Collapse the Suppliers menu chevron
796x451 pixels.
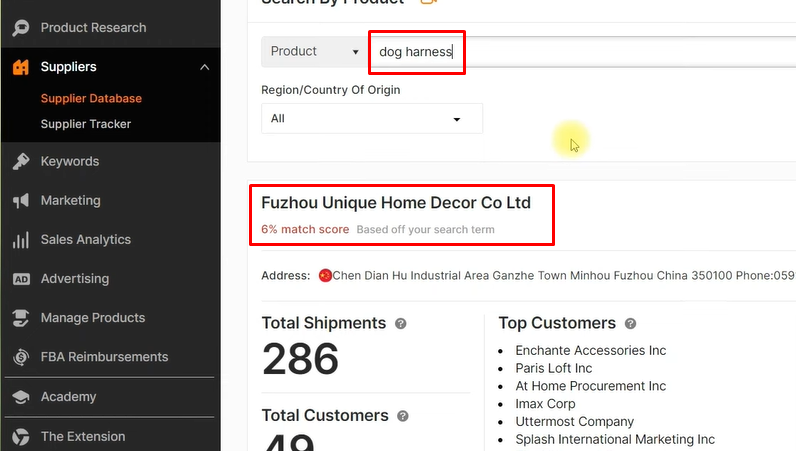pyautogui.click(x=205, y=67)
